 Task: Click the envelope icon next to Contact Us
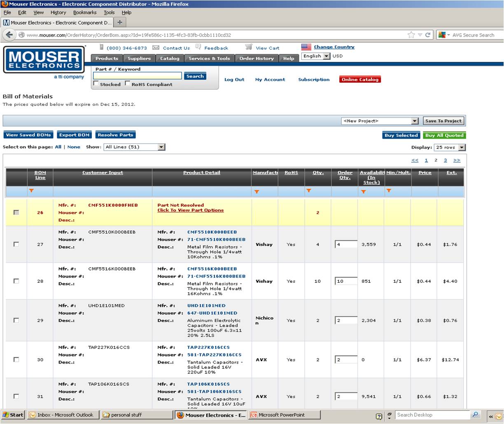click(x=156, y=48)
